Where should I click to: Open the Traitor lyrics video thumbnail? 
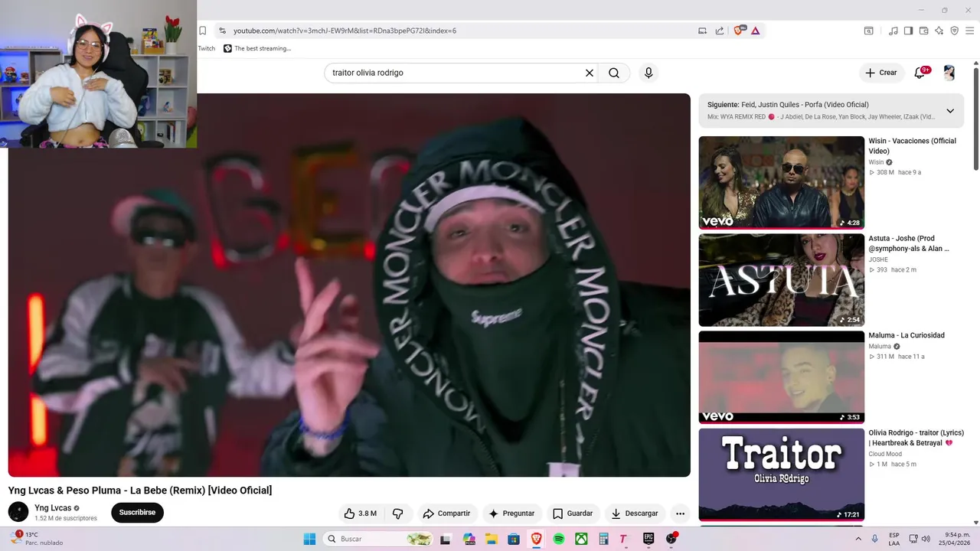782,474
